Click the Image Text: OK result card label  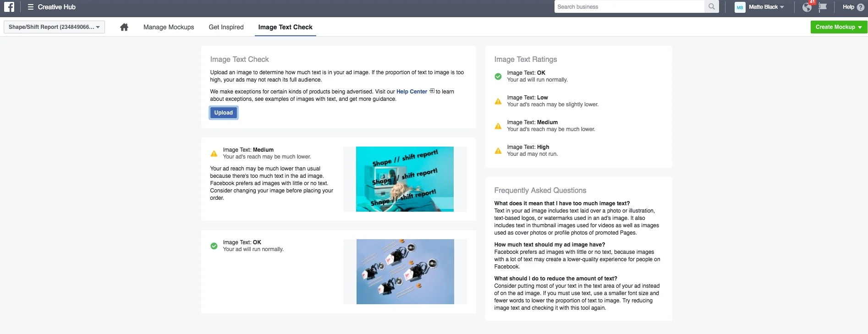click(242, 242)
